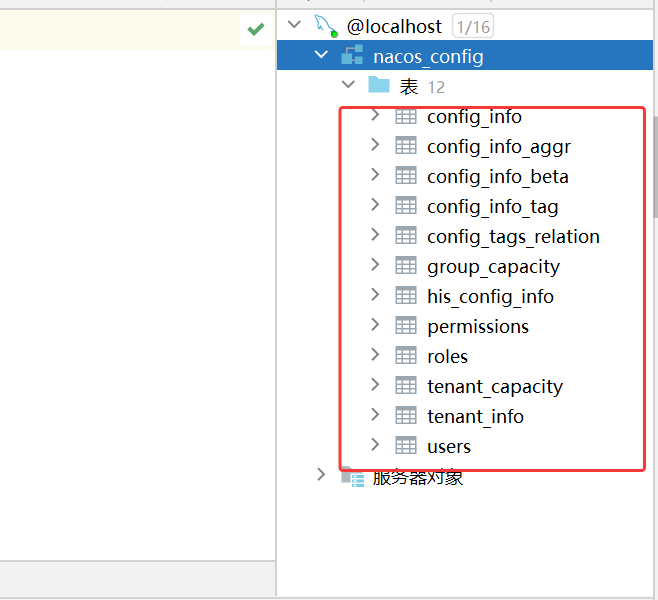Viewport: 658px width, 600px height.
Task: Expand the users table node
Action: coord(375,445)
